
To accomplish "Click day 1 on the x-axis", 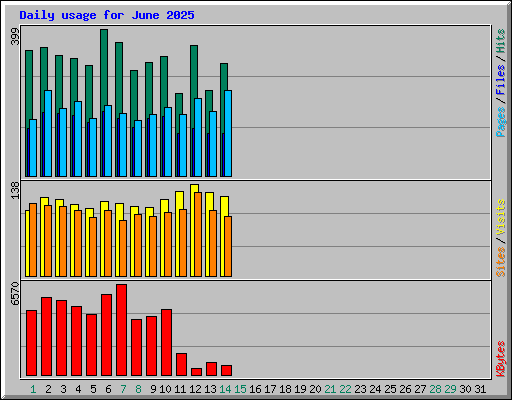I will pos(33,389).
